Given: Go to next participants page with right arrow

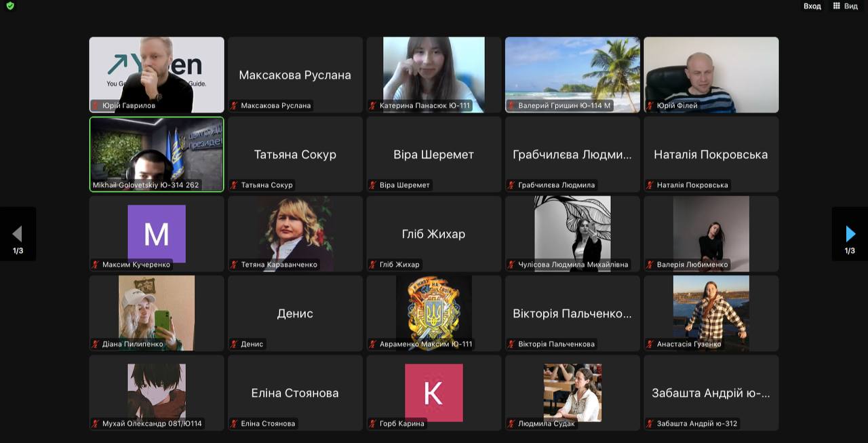Looking at the screenshot, I should [850, 234].
